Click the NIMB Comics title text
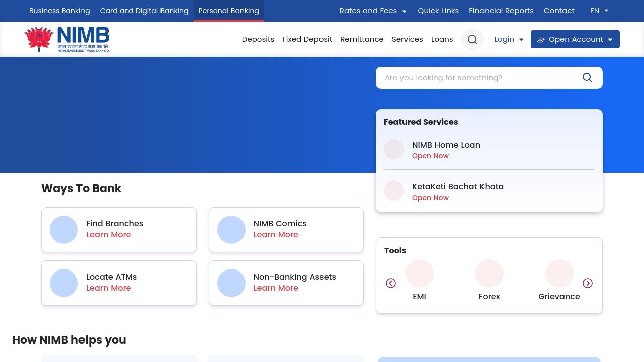644x362 pixels. click(280, 223)
